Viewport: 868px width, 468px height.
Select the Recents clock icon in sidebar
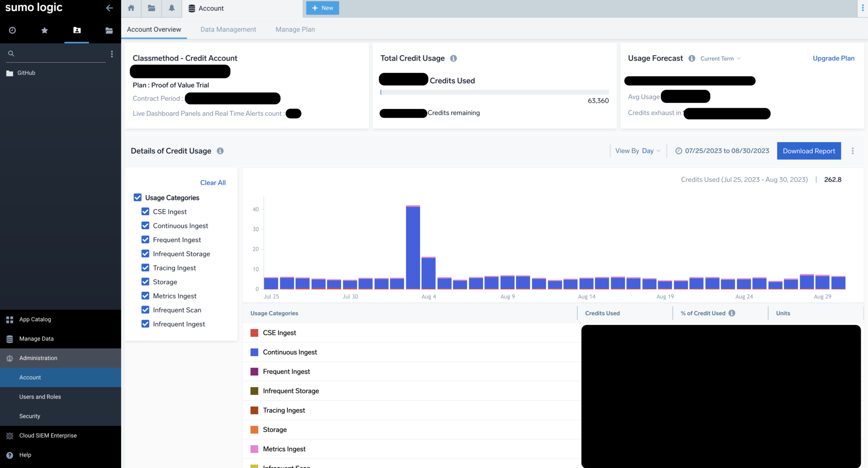(x=12, y=30)
